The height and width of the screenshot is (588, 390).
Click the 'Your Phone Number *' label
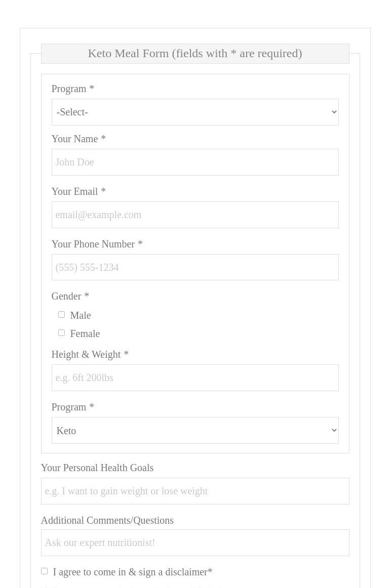[x=97, y=244]
